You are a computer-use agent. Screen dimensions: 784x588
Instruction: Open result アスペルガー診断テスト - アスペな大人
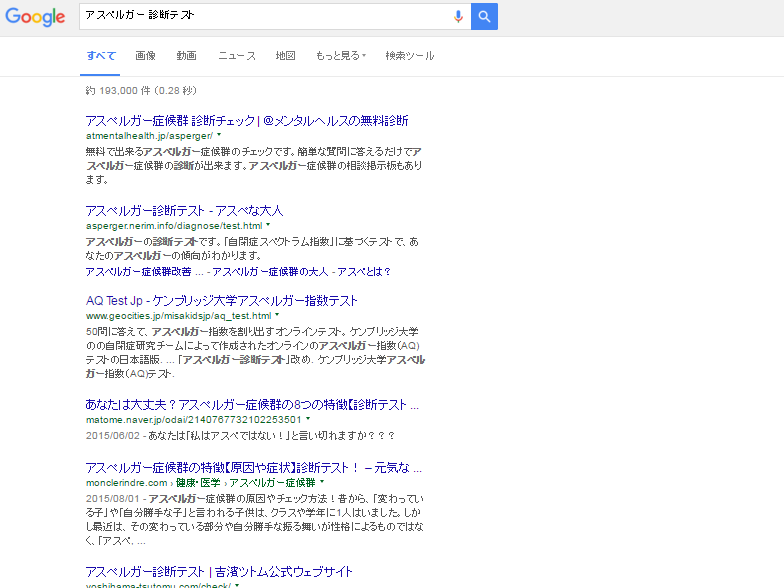pyautogui.click(x=184, y=210)
